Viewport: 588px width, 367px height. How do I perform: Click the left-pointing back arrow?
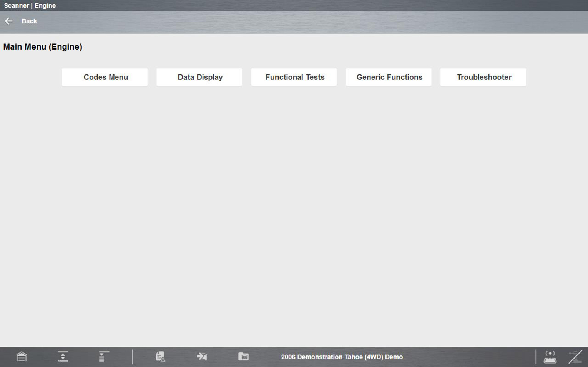coord(9,21)
